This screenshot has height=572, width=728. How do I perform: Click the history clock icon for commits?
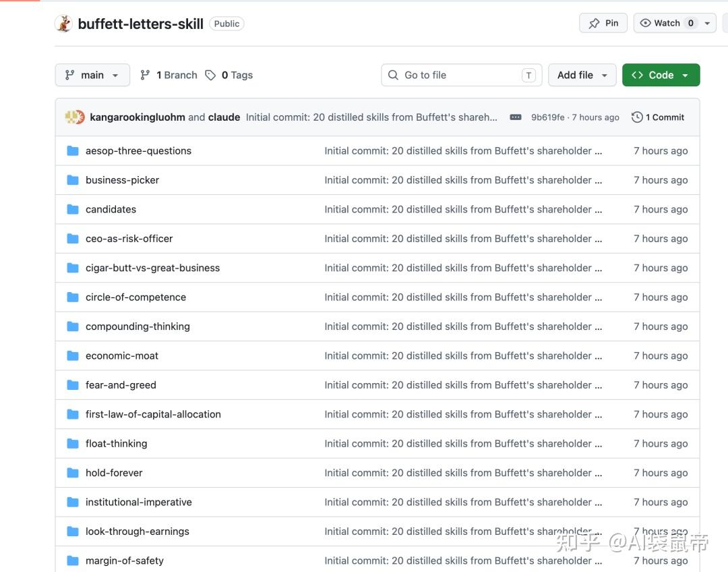637,117
